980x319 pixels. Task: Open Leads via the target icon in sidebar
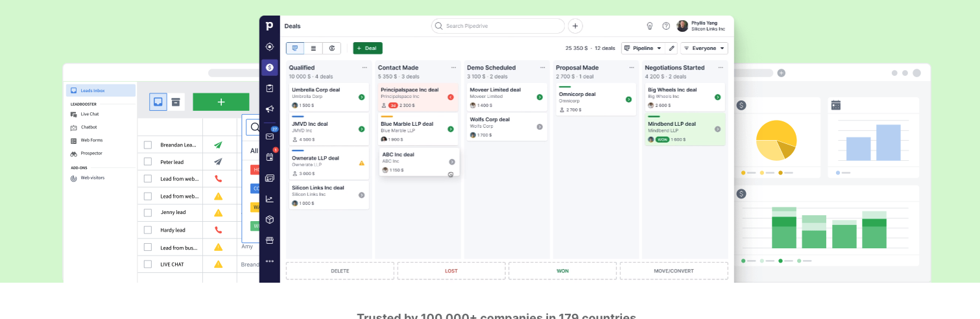click(x=270, y=47)
